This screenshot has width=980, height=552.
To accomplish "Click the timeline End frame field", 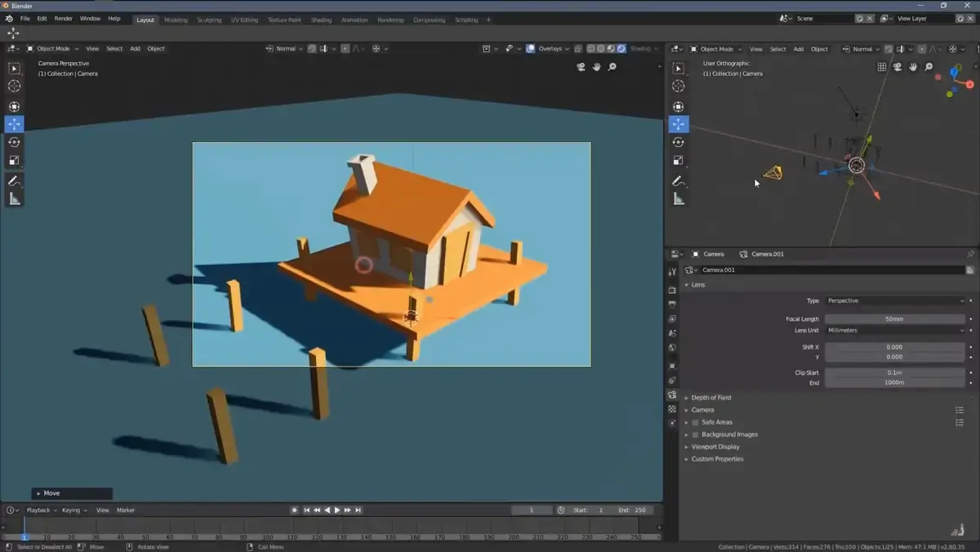I will pyautogui.click(x=631, y=510).
